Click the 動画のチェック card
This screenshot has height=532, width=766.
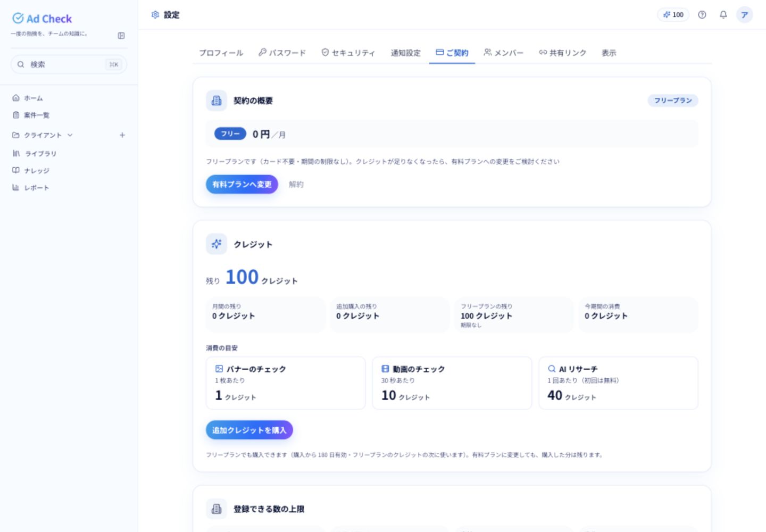point(452,383)
